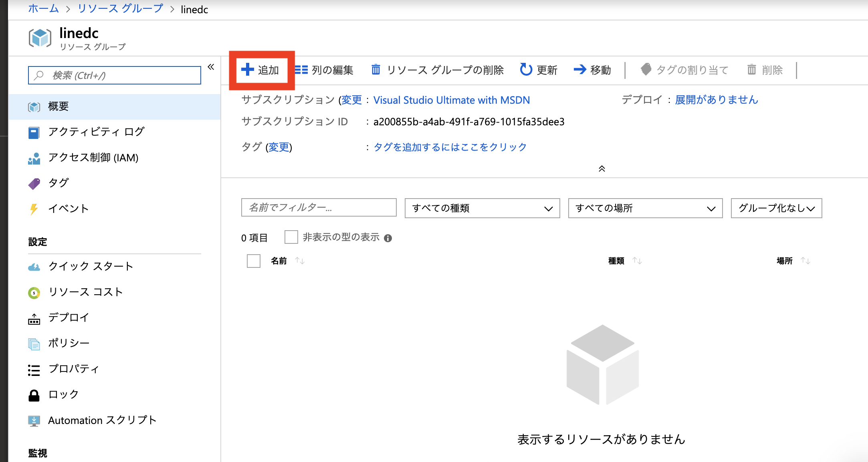The height and width of the screenshot is (462, 868).
Task: Click the 追加 (Add) plus button
Action: click(x=260, y=70)
